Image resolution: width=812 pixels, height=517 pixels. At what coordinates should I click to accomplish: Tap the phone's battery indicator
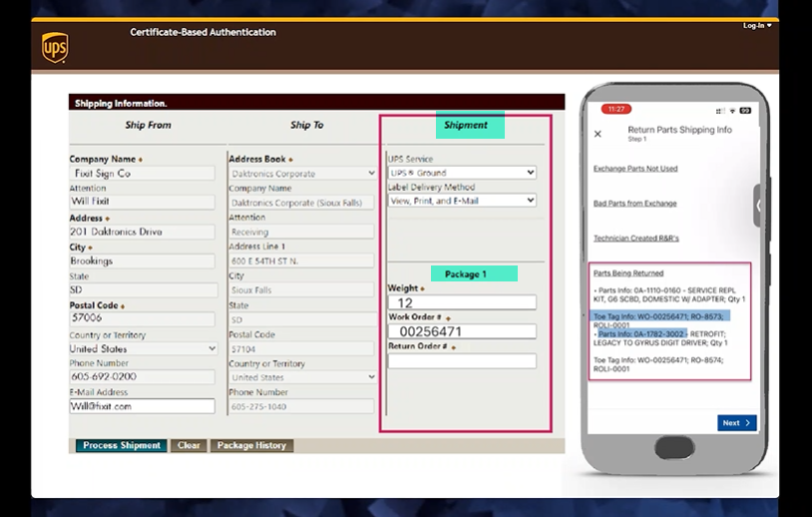pos(745,111)
